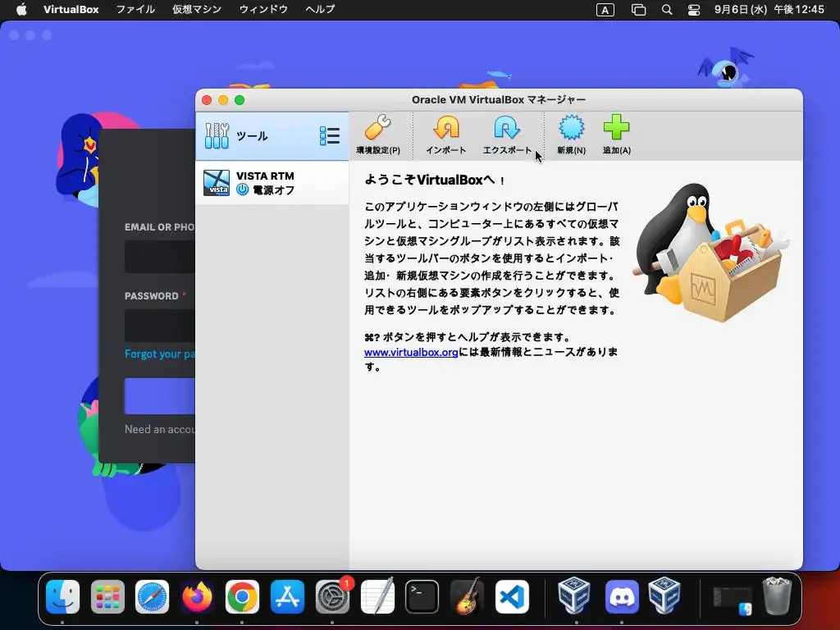This screenshot has height=630, width=840.
Task: Click Discord password input field
Action: pyautogui.click(x=160, y=326)
